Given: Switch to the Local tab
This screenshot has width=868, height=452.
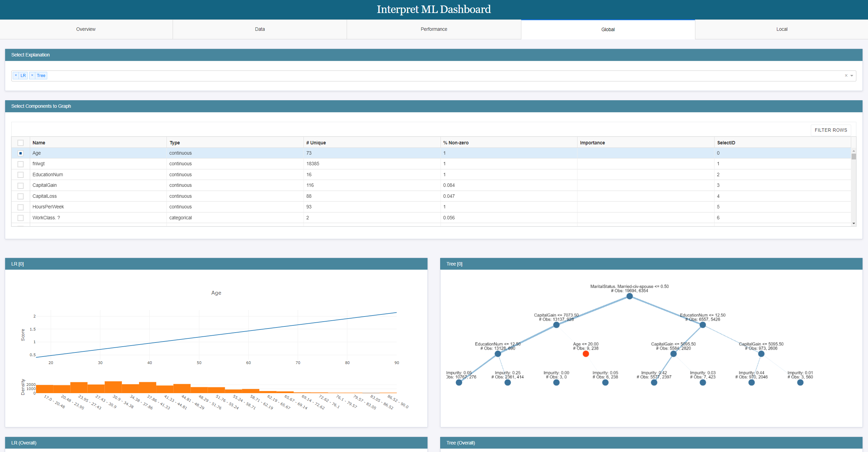Looking at the screenshot, I should coord(781,29).
